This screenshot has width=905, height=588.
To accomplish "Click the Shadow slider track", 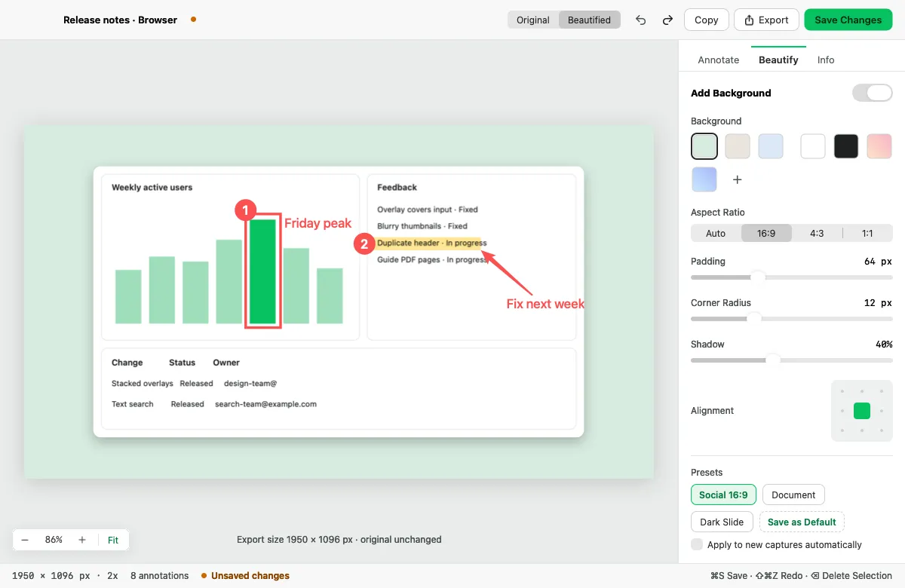I will click(791, 360).
